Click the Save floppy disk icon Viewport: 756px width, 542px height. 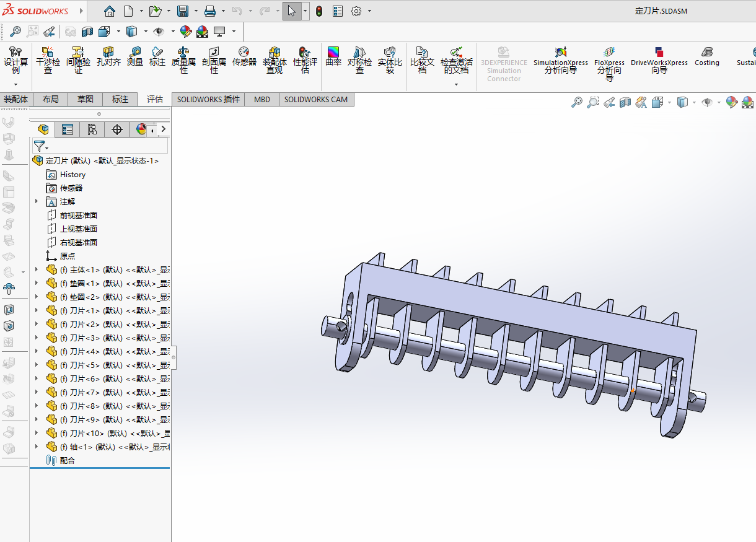pyautogui.click(x=183, y=11)
